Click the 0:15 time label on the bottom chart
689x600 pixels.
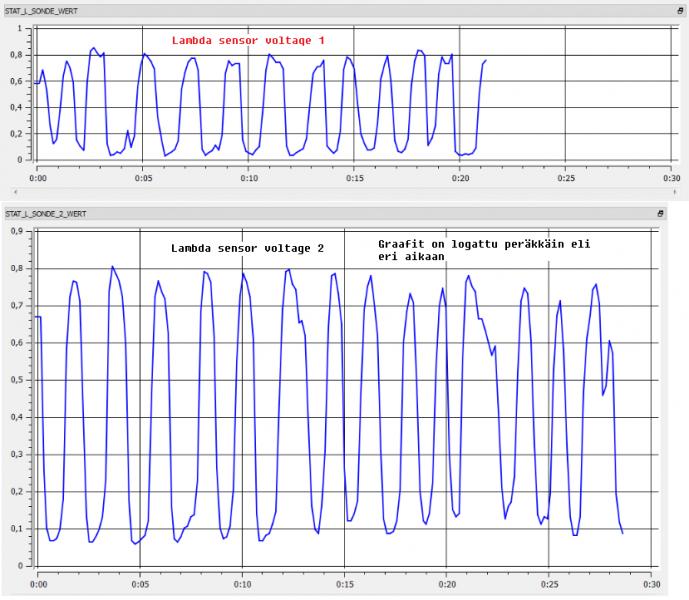344,585
